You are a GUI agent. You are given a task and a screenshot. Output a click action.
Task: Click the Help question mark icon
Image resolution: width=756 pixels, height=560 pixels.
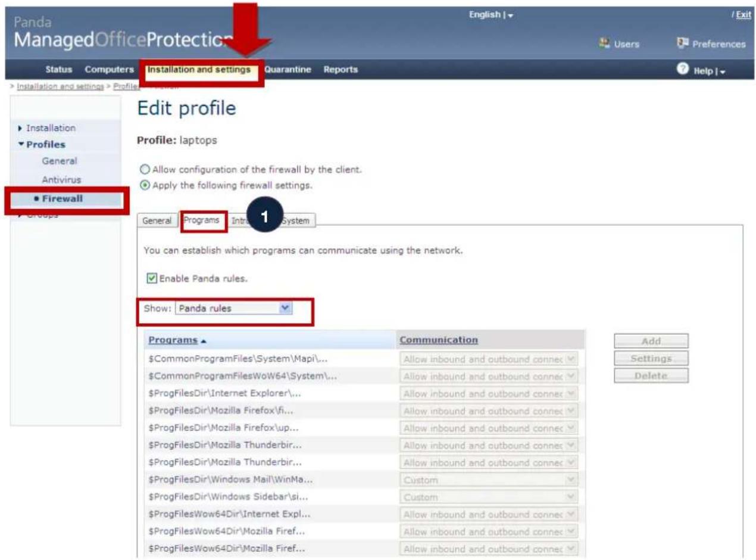pyautogui.click(x=683, y=69)
